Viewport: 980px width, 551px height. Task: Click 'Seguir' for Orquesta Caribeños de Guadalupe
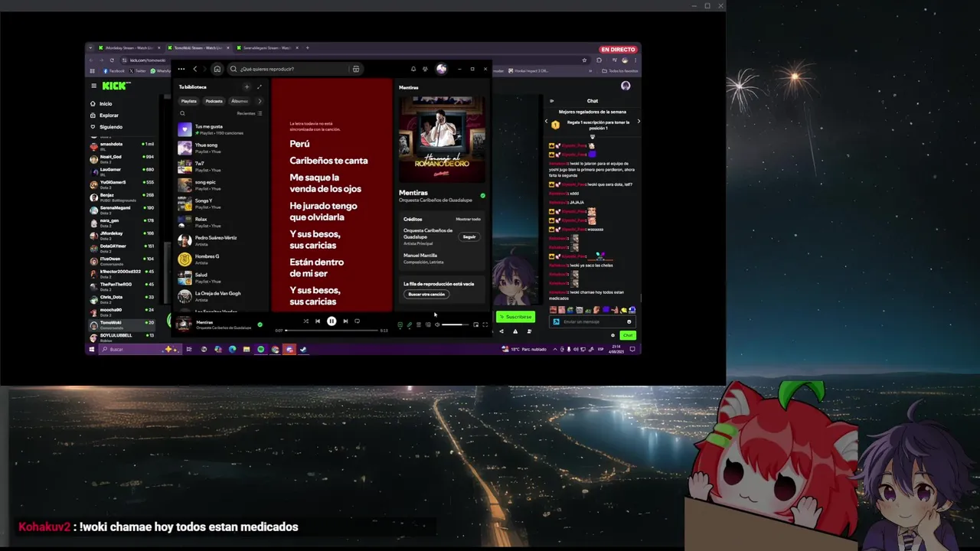click(469, 236)
